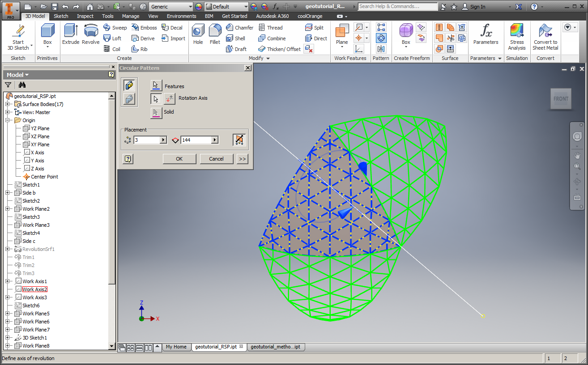Switch to the Inspect tab
Image resolution: width=588 pixels, height=365 pixels.
(x=85, y=16)
